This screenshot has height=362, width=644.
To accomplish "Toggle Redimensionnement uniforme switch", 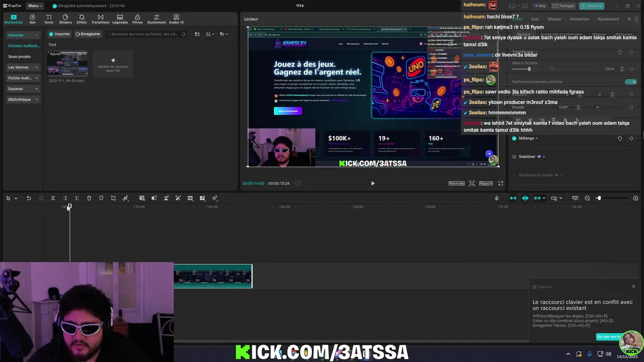I will coord(630,81).
